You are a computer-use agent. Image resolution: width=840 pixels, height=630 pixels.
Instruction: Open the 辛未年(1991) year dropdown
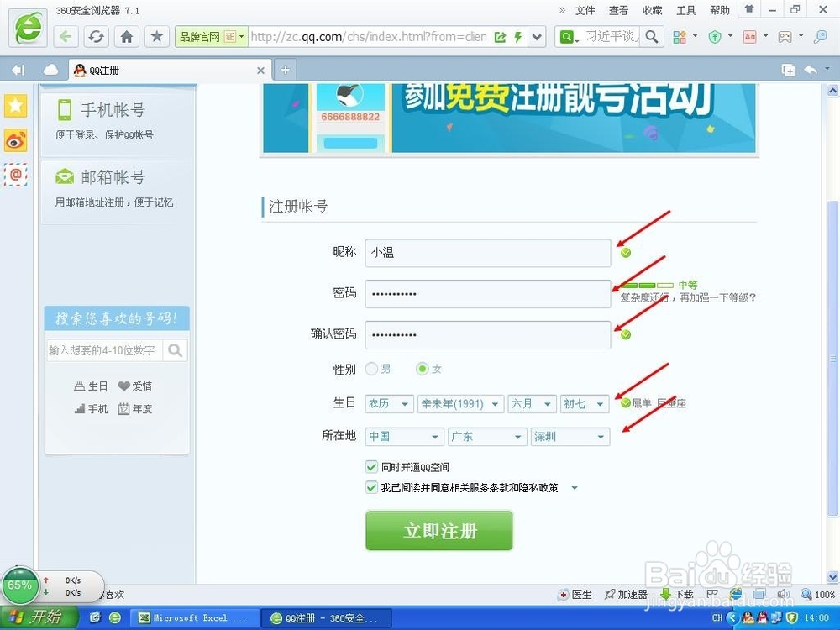[460, 404]
